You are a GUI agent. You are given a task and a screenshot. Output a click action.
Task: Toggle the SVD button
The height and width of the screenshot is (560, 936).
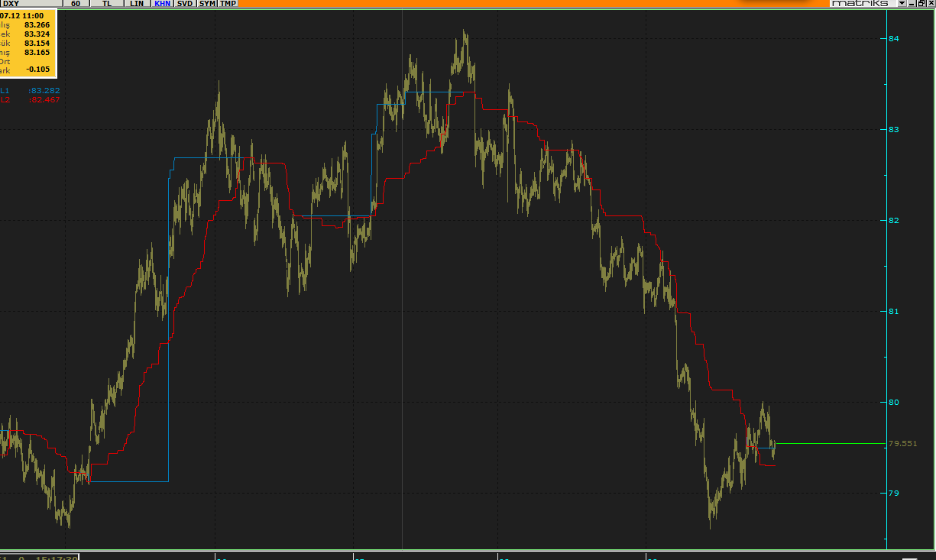[x=185, y=4]
